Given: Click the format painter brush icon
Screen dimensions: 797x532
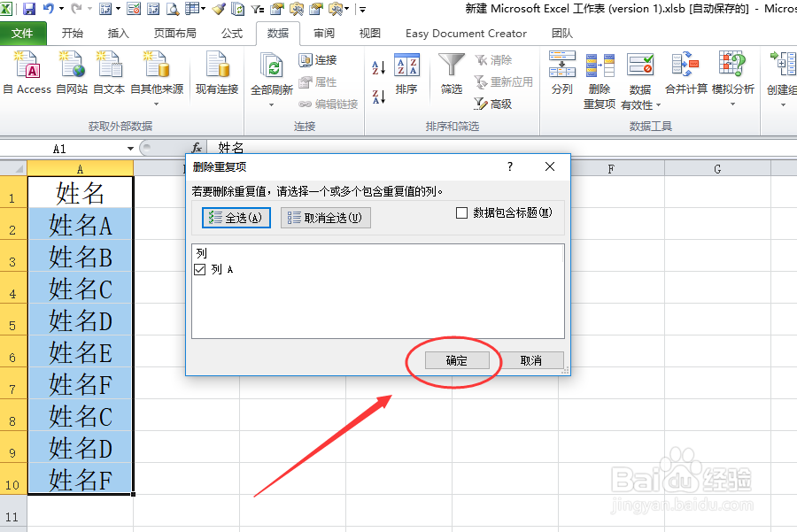Looking at the screenshot, I should pos(219,8).
